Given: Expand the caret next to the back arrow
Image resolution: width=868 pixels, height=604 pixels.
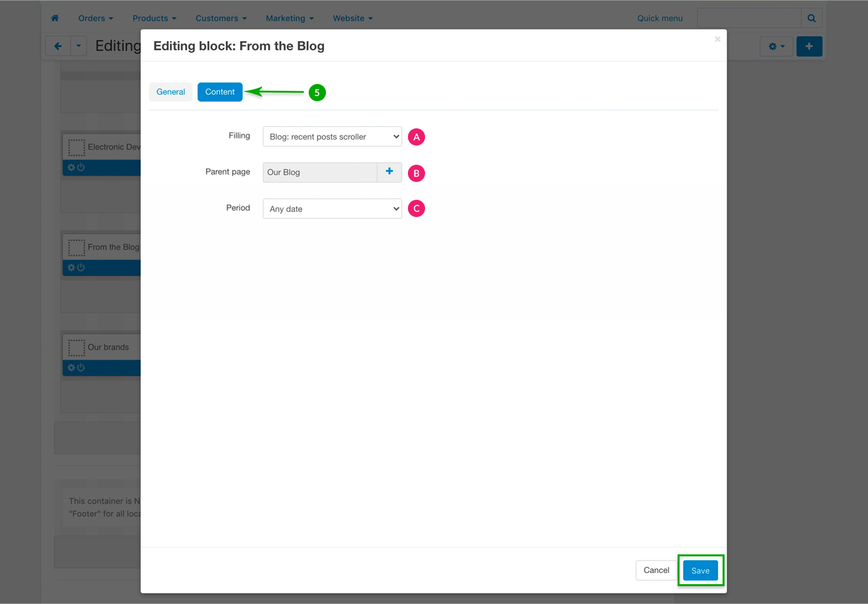Looking at the screenshot, I should click(79, 46).
